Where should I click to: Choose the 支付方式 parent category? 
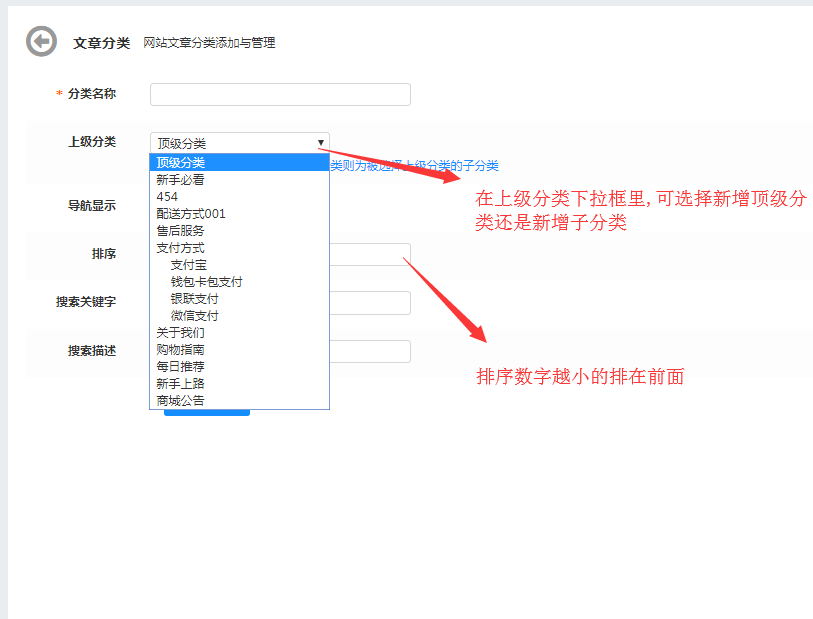(180, 248)
